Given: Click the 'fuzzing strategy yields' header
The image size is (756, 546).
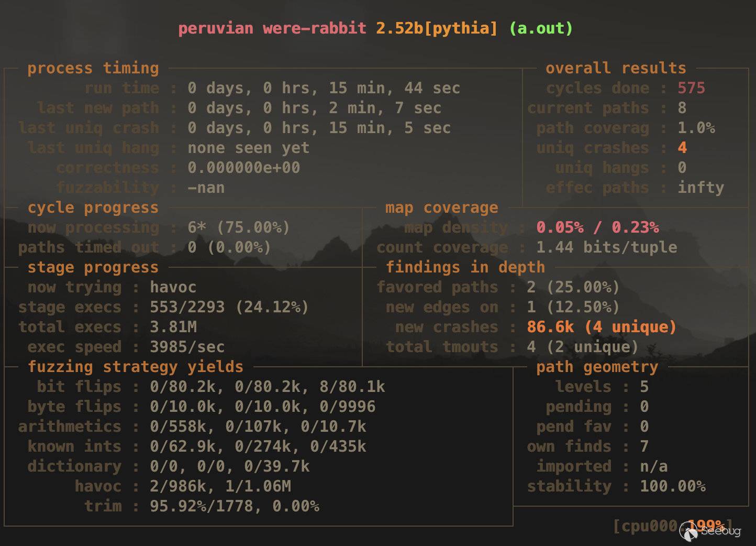Looking at the screenshot, I should 135,367.
